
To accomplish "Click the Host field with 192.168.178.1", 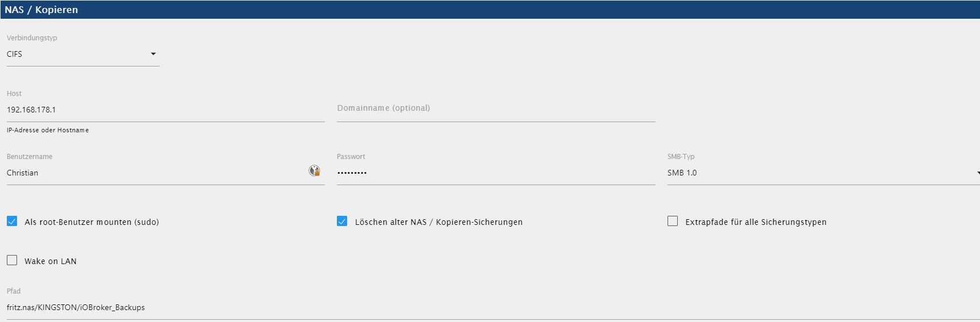I will [x=166, y=110].
